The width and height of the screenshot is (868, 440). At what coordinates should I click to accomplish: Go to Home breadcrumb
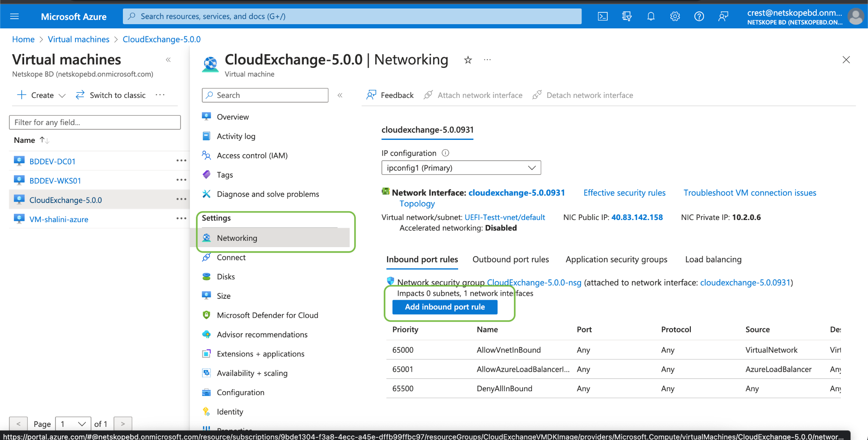(23, 39)
